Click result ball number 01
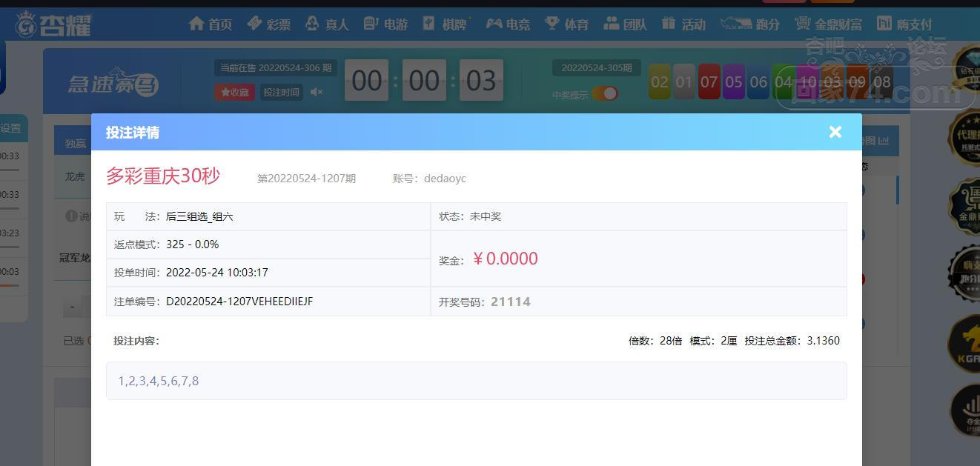The width and height of the screenshot is (980, 466). (684, 81)
